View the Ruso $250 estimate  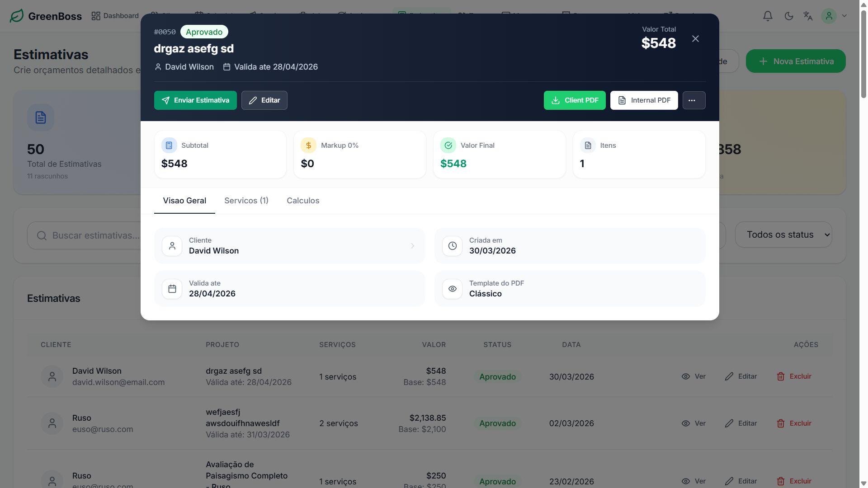pyautogui.click(x=693, y=481)
